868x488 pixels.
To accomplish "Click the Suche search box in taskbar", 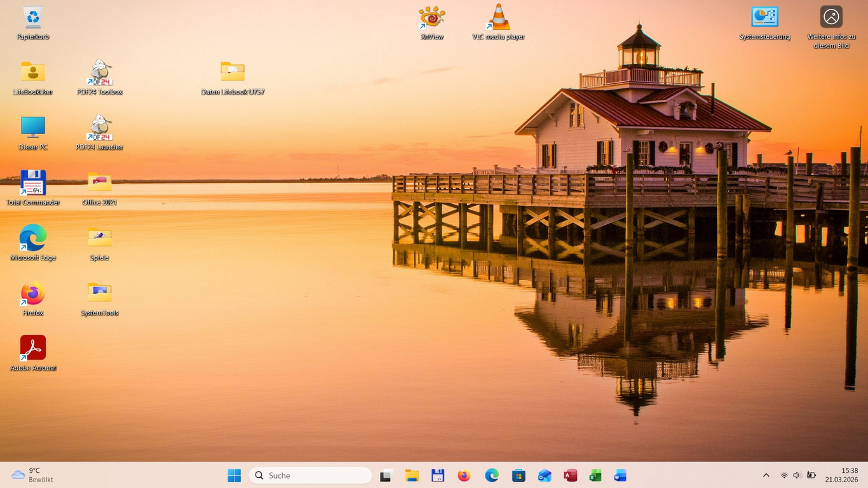I will click(310, 475).
